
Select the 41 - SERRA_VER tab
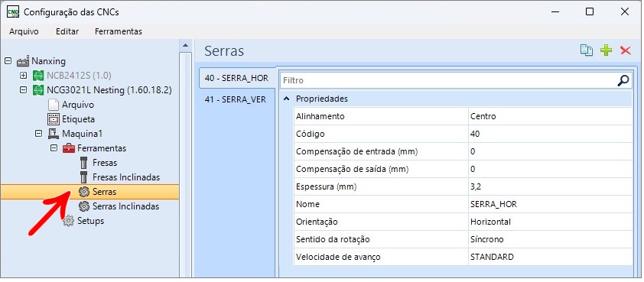pyautogui.click(x=236, y=100)
